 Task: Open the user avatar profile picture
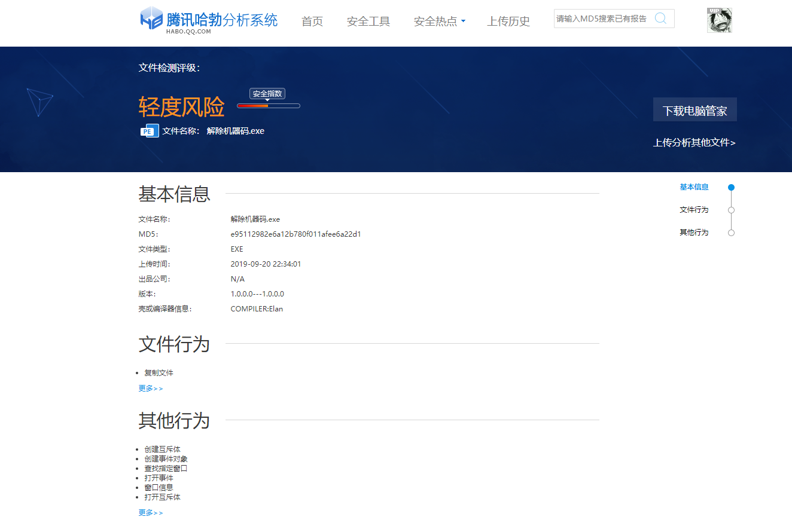pyautogui.click(x=719, y=20)
